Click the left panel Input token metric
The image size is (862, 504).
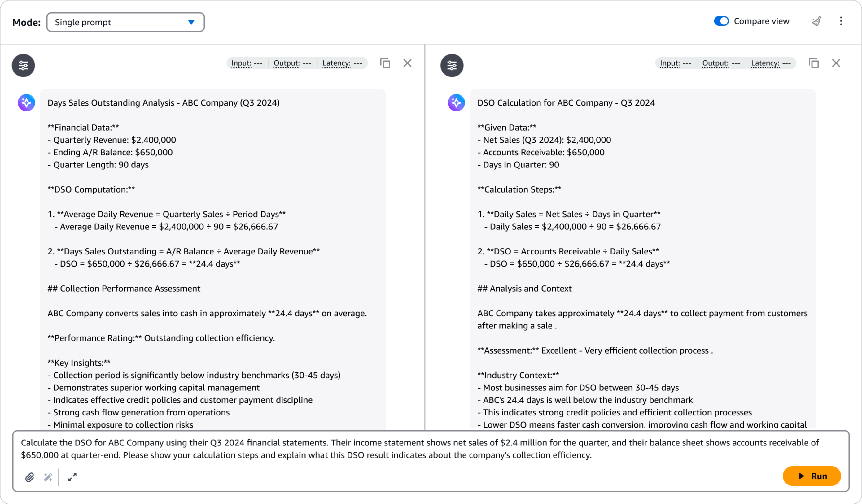(247, 63)
